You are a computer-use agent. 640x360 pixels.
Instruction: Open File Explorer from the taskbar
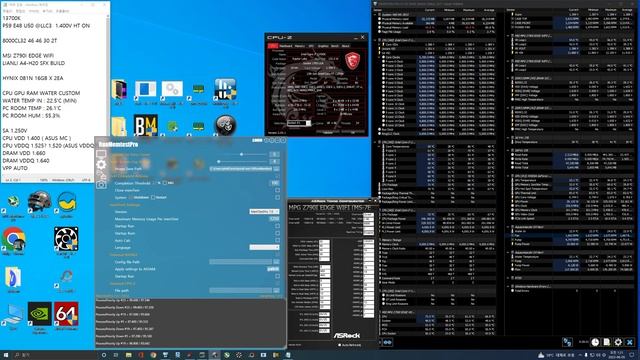tap(129, 355)
